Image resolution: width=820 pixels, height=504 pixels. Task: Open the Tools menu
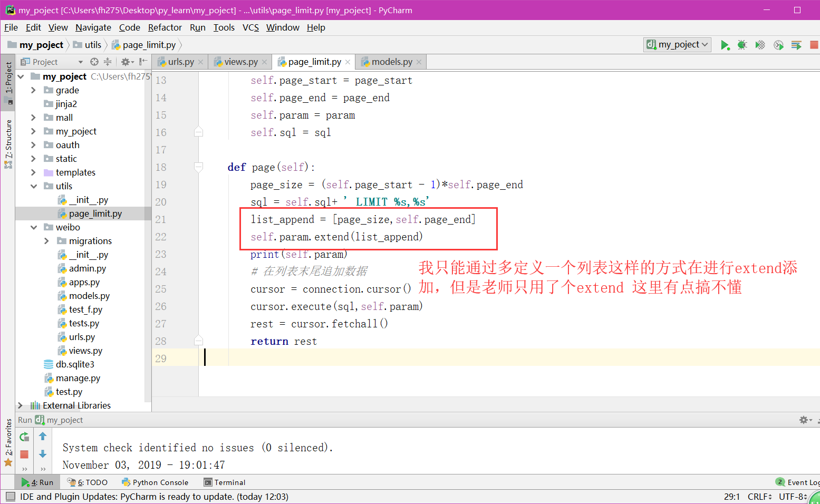click(x=224, y=27)
